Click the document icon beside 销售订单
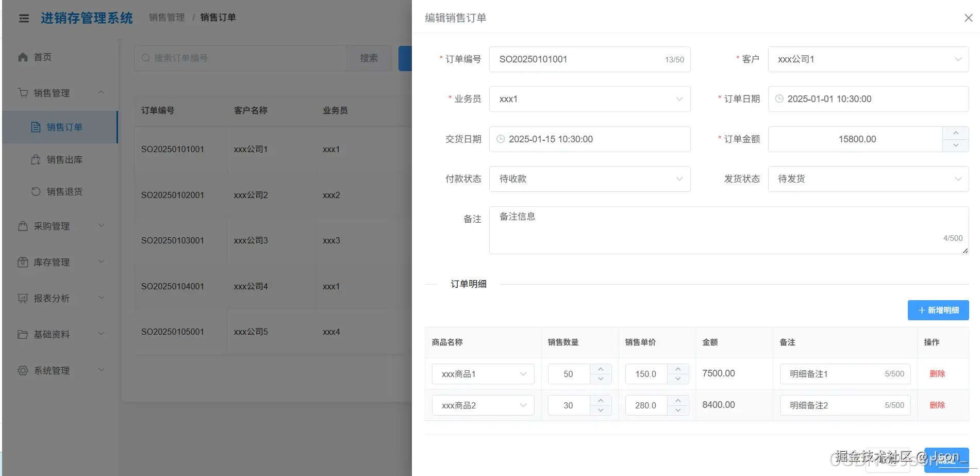The image size is (980, 476). (36, 127)
